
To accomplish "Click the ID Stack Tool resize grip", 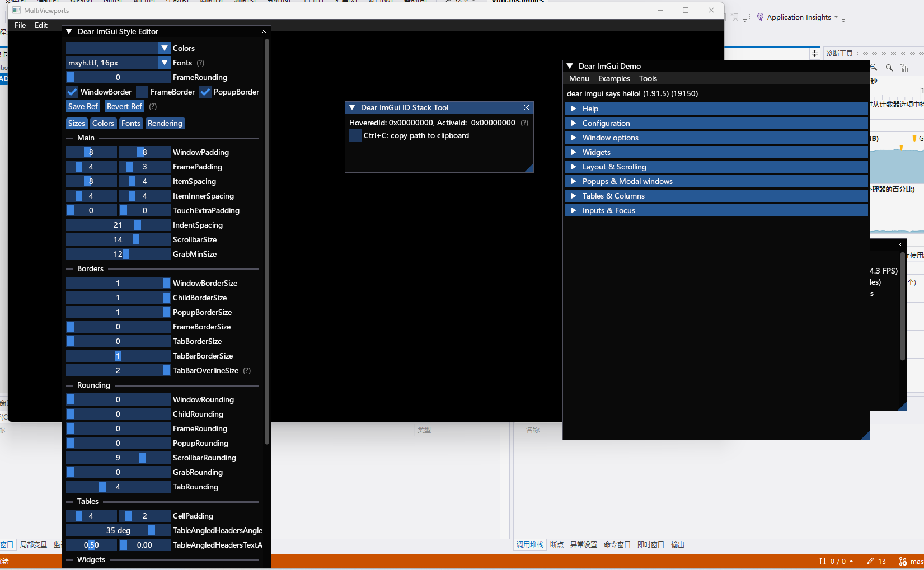I will [529, 168].
